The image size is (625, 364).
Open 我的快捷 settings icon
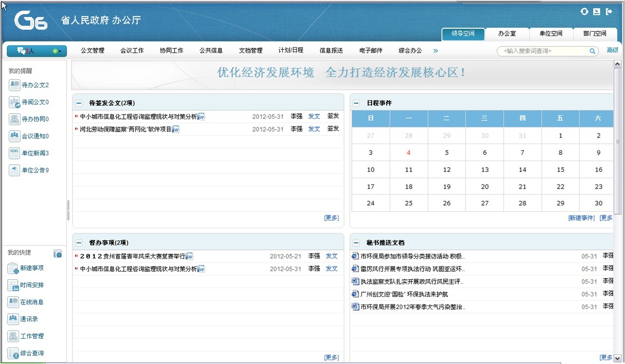click(x=58, y=253)
